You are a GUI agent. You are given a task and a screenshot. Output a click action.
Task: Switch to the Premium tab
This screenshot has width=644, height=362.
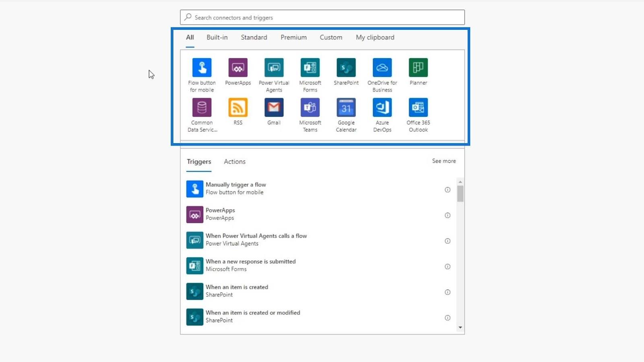[x=293, y=37]
